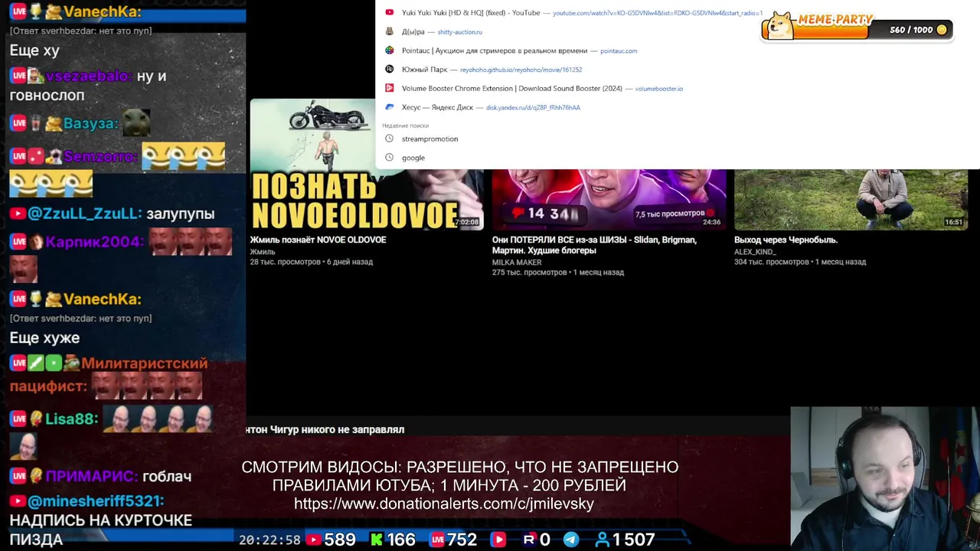Click chat username @minesheriff5321
Image resolution: width=980 pixels, height=551 pixels.
click(x=96, y=501)
